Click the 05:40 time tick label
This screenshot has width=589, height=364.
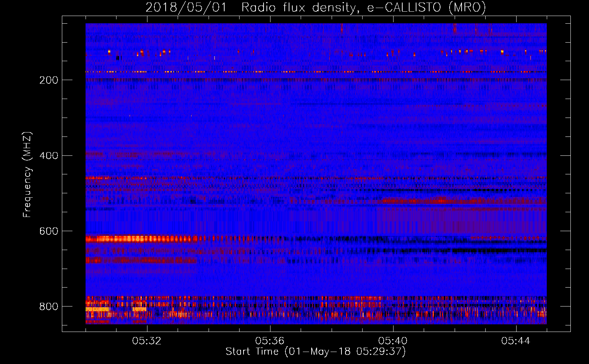[x=393, y=341]
